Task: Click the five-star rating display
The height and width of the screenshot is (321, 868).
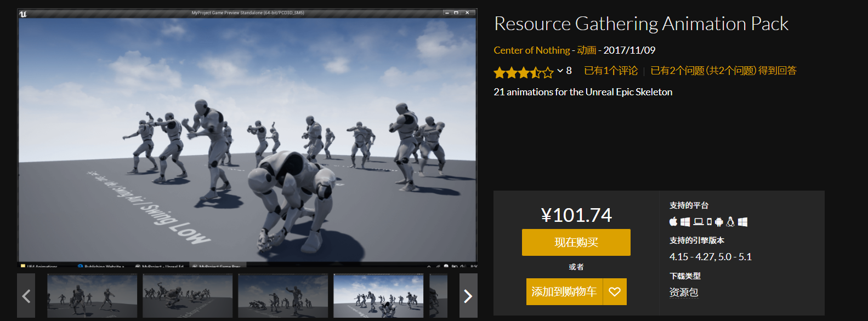Action: click(x=524, y=72)
